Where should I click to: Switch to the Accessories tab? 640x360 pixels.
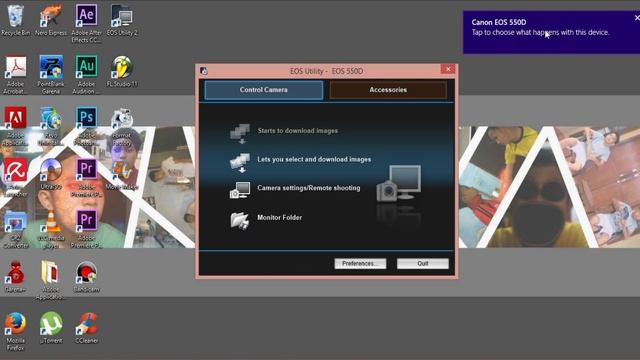click(x=388, y=90)
